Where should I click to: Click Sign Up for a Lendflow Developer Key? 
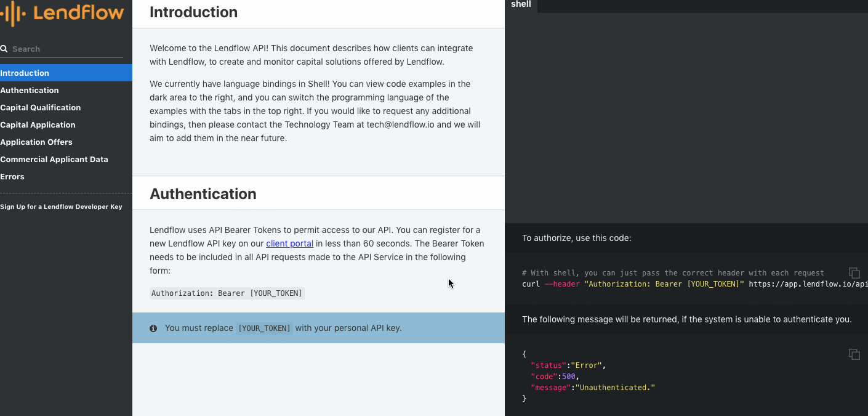tap(61, 206)
